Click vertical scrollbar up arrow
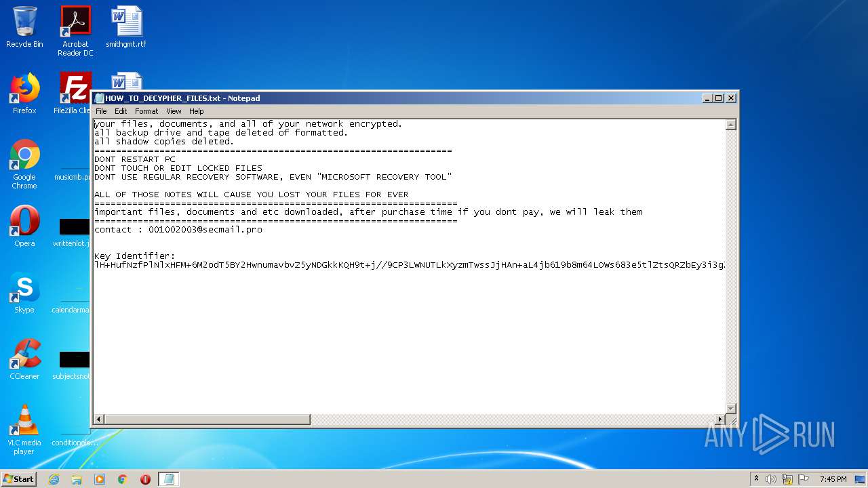Screen dimensions: 868x488 [x=731, y=125]
